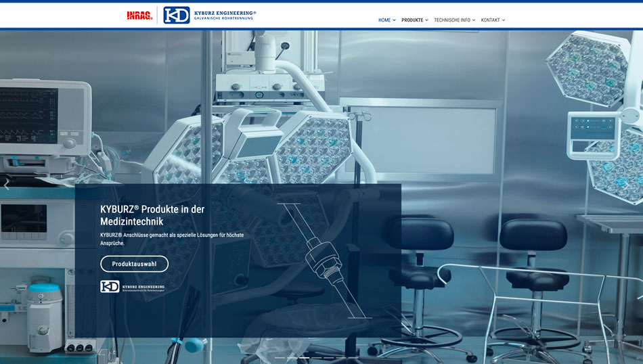Expand the Kontakt dropdown arrow
643x364 pixels.
[x=504, y=20]
